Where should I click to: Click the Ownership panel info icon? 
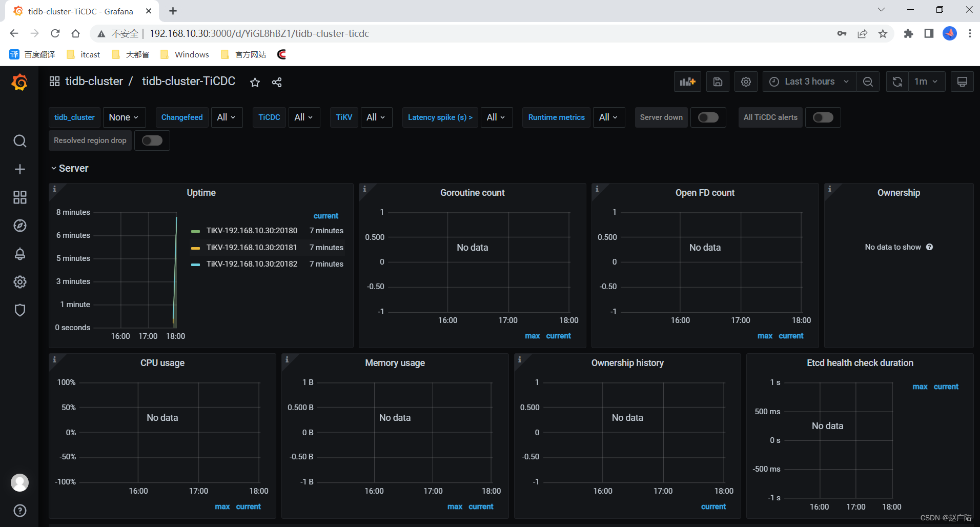tap(830, 189)
